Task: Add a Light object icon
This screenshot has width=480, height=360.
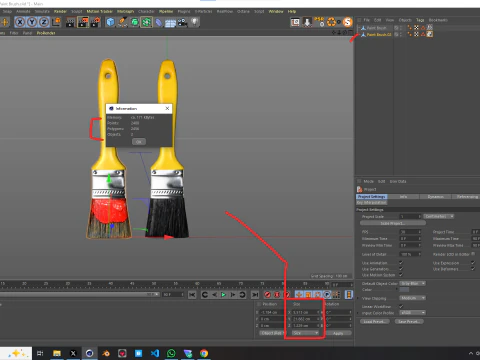Action: pos(195,22)
